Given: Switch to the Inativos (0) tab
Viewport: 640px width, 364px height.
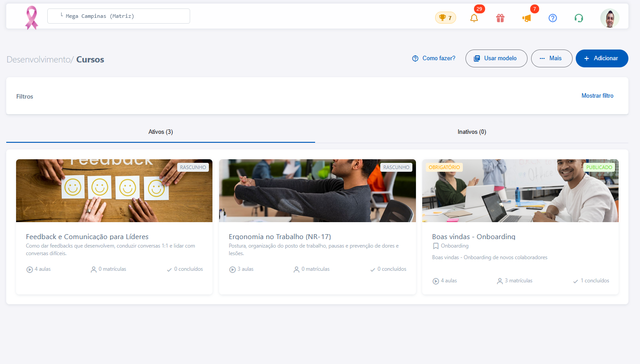Looking at the screenshot, I should (x=472, y=132).
